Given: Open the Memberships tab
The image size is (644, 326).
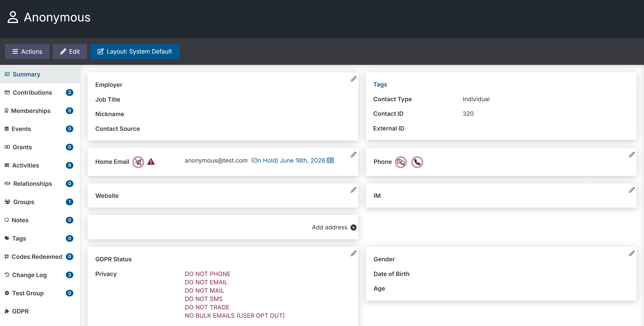Looking at the screenshot, I should tap(40, 111).
